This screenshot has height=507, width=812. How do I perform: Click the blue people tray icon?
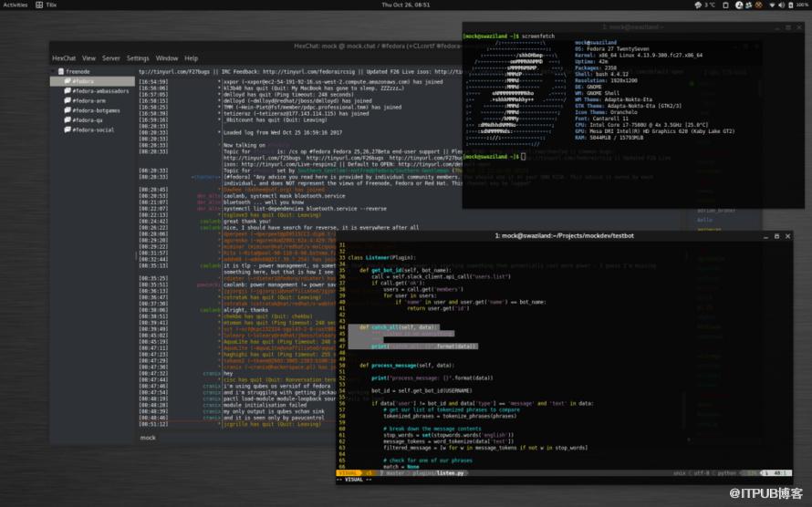pos(749,5)
